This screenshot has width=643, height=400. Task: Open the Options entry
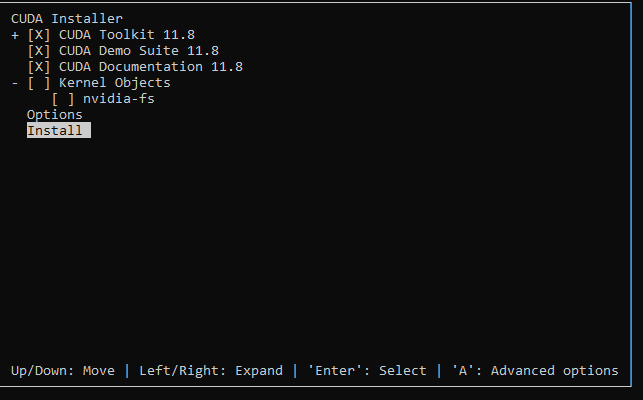click(55, 115)
